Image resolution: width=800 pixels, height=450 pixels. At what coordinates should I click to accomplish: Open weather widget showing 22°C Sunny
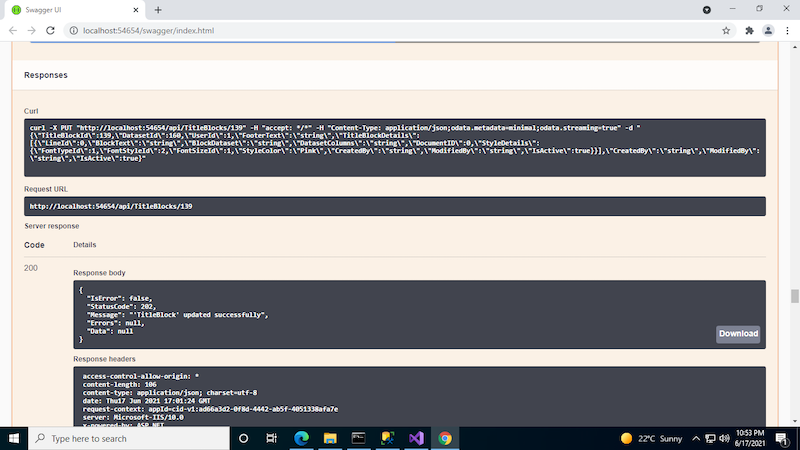pyautogui.click(x=651, y=438)
